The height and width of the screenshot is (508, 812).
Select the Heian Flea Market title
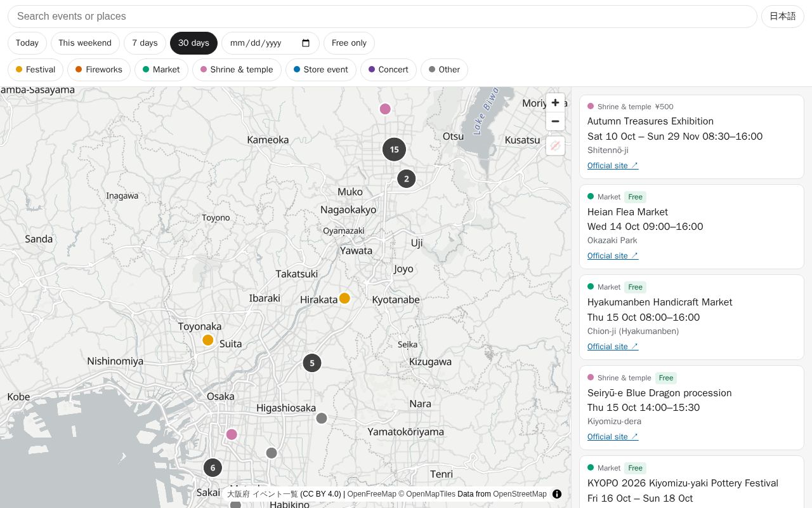[x=627, y=212]
